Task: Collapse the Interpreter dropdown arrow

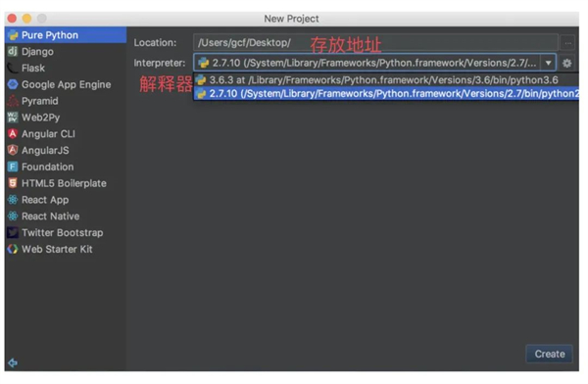Action: coord(548,63)
